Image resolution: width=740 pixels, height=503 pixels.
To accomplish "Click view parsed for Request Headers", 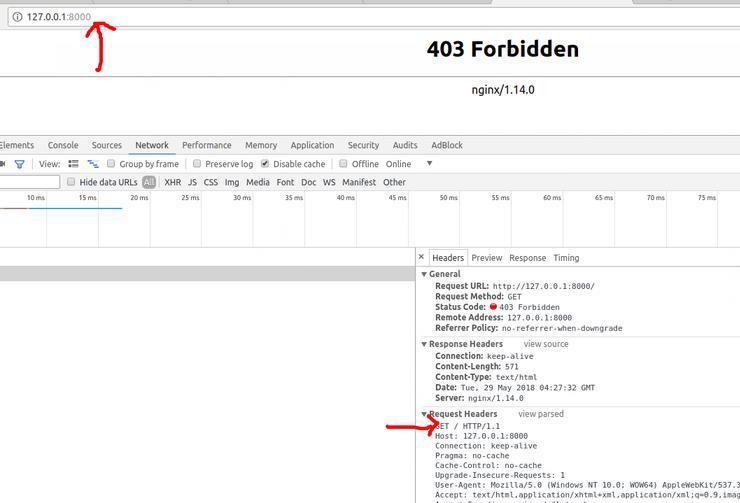I will [541, 414].
